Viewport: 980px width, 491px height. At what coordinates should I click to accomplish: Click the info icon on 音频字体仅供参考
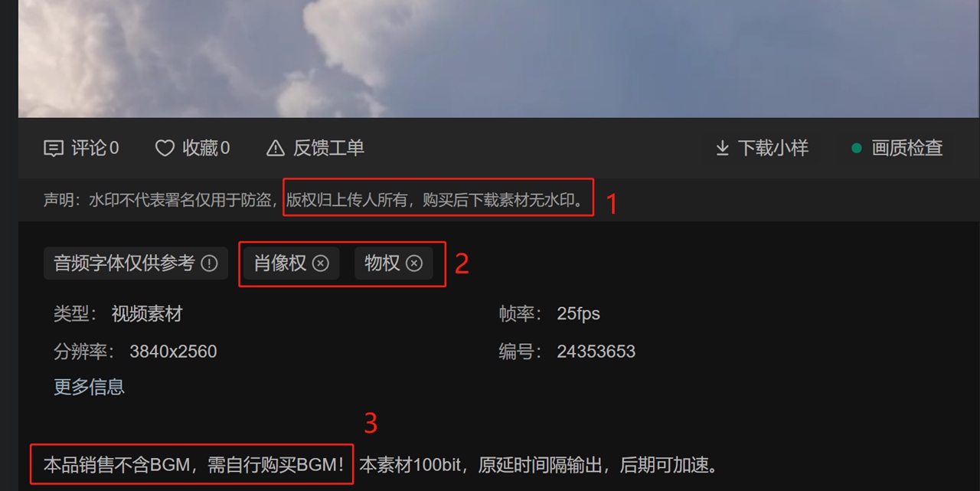pyautogui.click(x=209, y=264)
